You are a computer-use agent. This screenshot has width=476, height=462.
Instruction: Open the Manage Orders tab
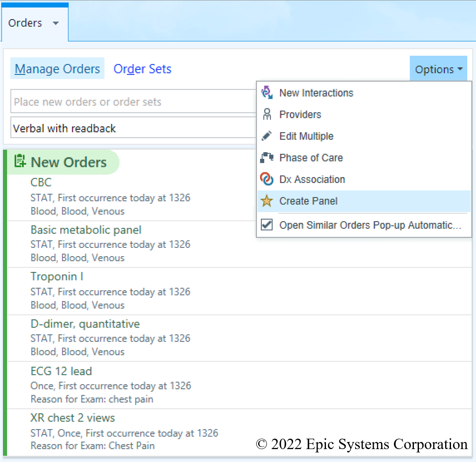(58, 69)
